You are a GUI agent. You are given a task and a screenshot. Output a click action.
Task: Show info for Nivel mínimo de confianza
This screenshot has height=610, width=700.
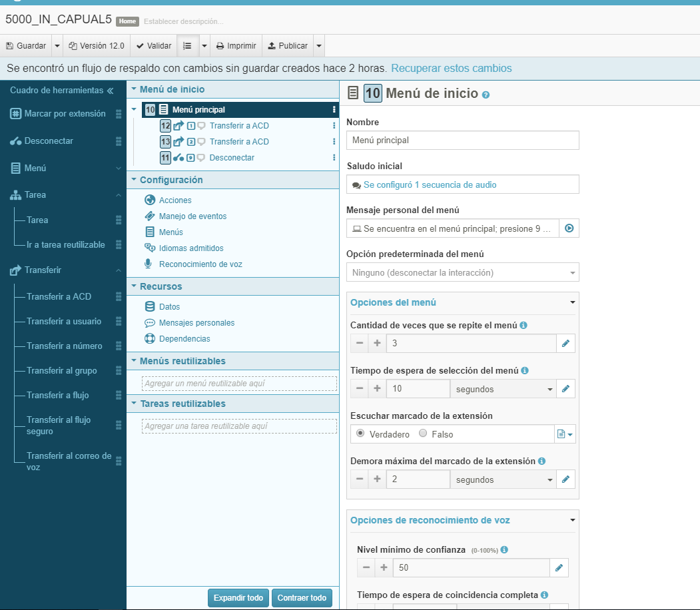(x=504, y=550)
